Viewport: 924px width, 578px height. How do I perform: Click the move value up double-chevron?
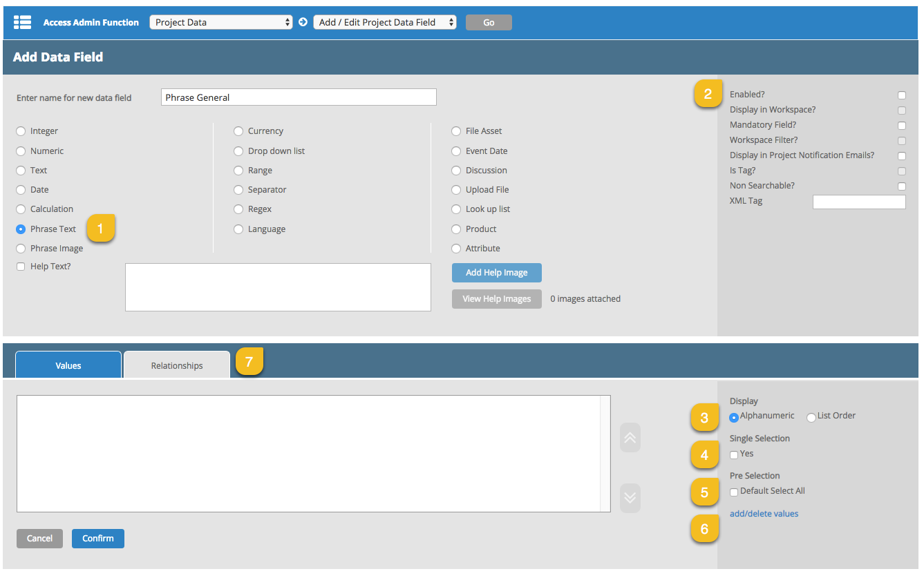(630, 437)
